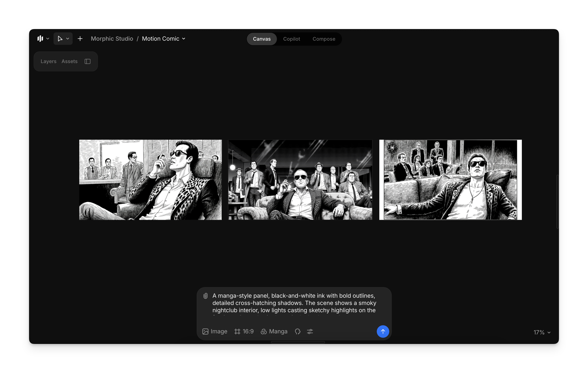
Task: Expand the Motion Comic project dropdown
Action: click(x=184, y=39)
